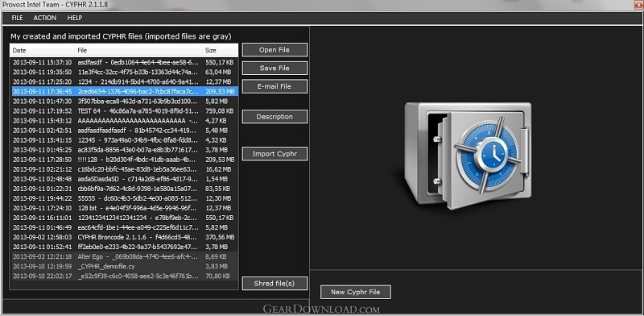Open the ACTION menu
Image resolution: width=644 pixels, height=316 pixels.
(x=45, y=18)
